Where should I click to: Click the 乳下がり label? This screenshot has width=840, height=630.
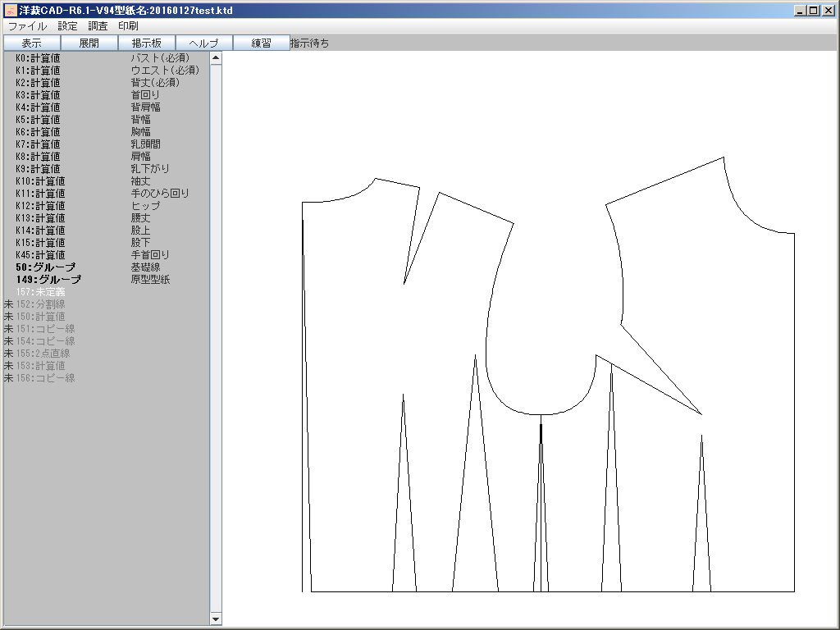pos(151,169)
